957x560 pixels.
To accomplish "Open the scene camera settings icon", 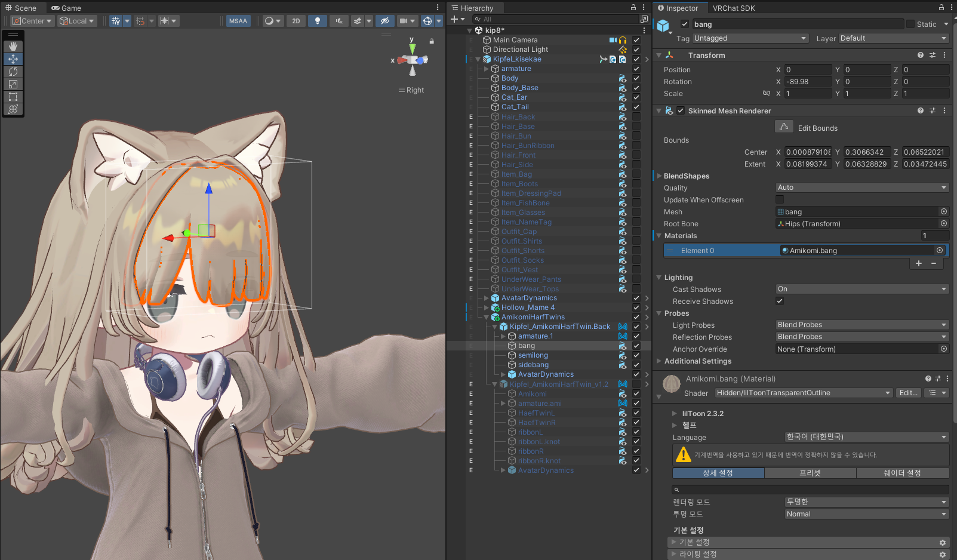I will (404, 21).
